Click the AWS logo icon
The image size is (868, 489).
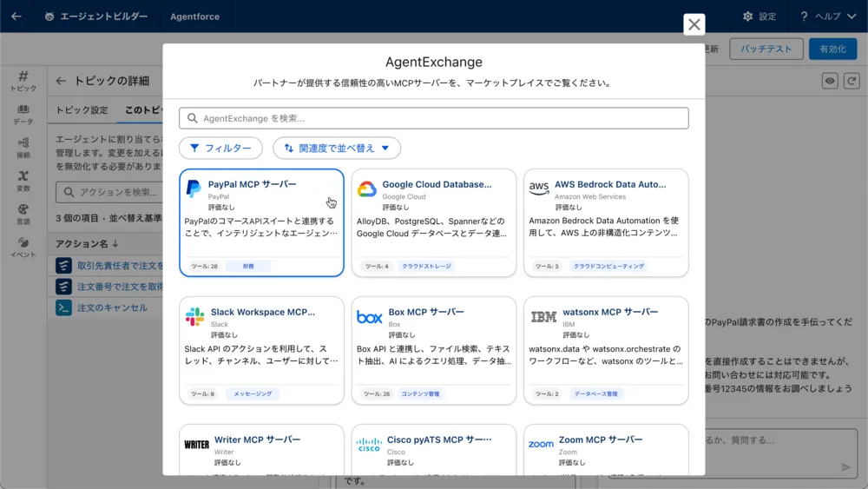point(539,188)
